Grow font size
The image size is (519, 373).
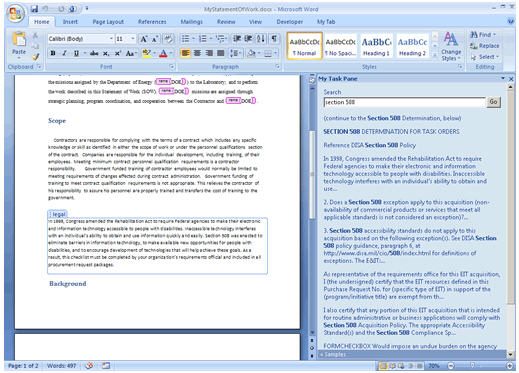[144, 39]
